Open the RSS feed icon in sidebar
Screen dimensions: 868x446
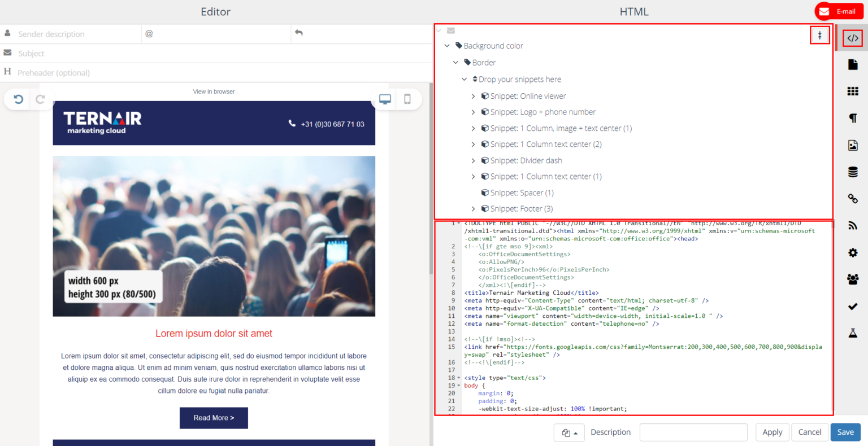tap(853, 226)
